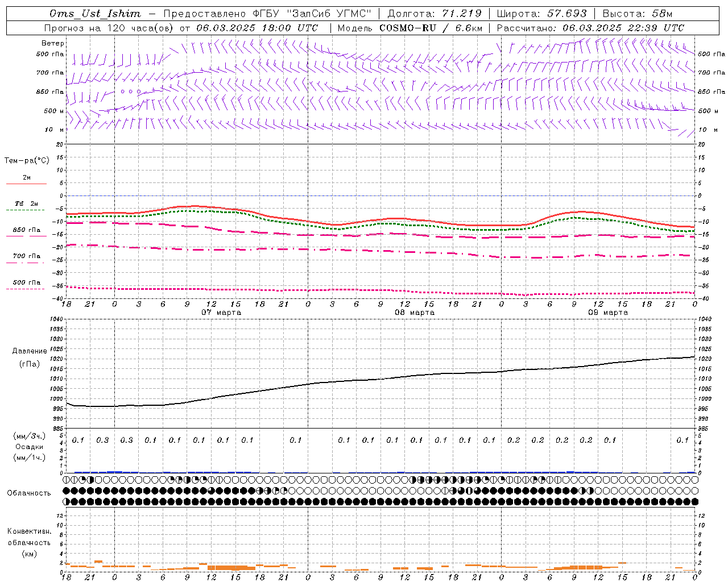
Task: Click the "Td 2м" dew point legend entry
Action: [x=27, y=203]
